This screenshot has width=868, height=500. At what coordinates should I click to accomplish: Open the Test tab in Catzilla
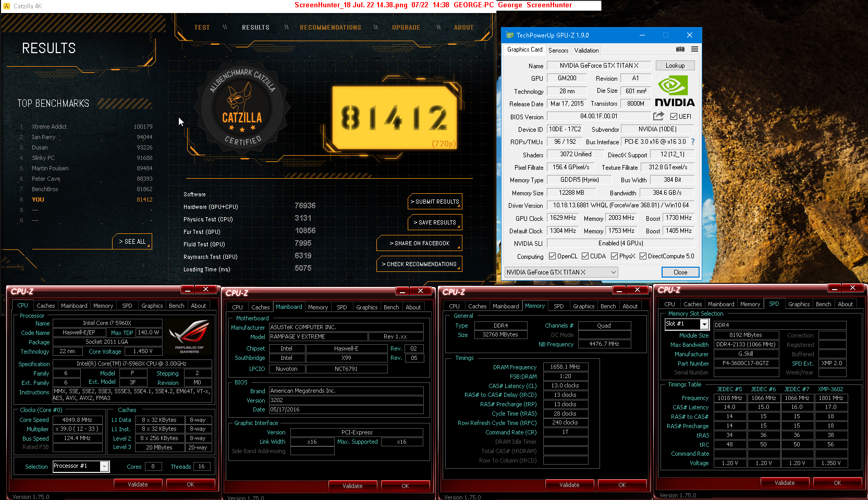pos(202,28)
